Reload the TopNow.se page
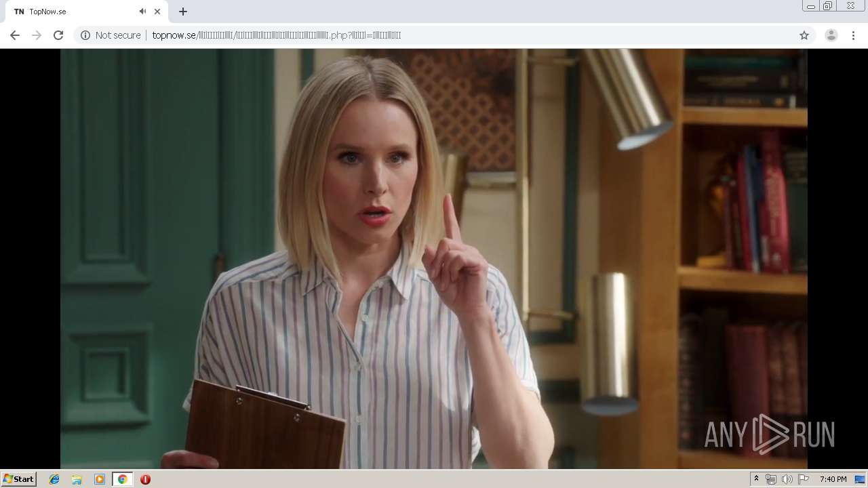This screenshot has height=488, width=868. tap(58, 35)
